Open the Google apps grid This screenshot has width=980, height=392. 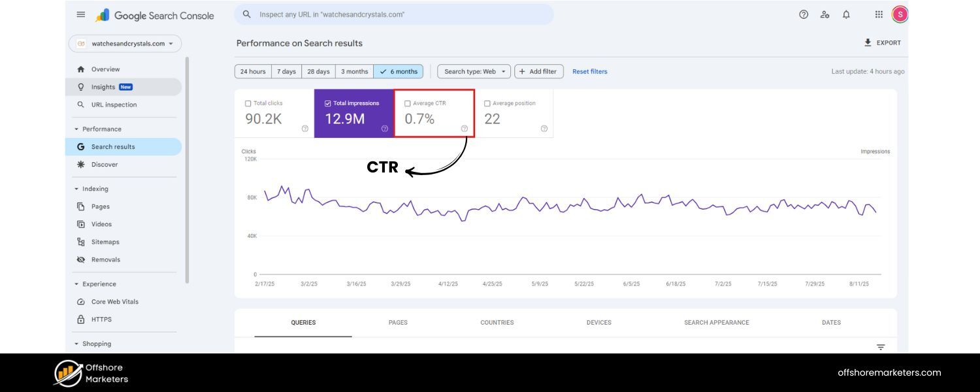click(x=878, y=14)
